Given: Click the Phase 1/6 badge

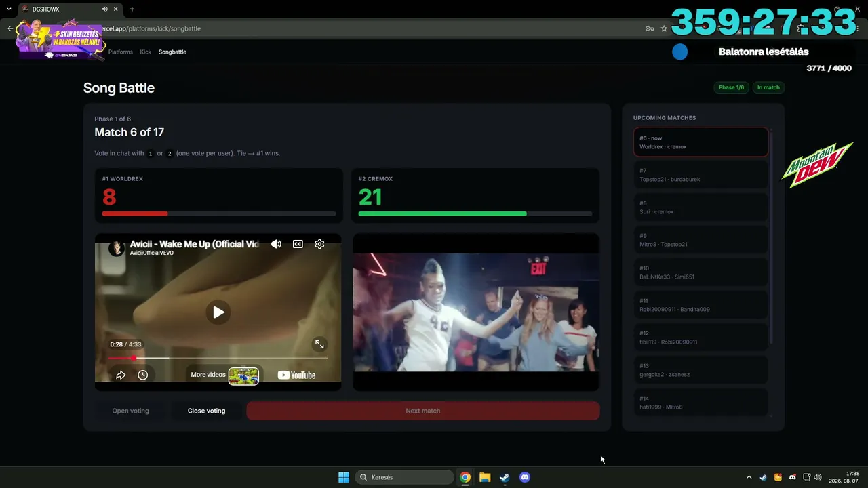Looking at the screenshot, I should point(731,87).
